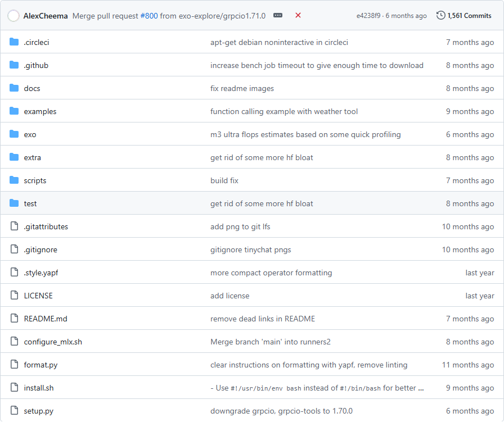Open the README.md file
This screenshot has height=422, width=504.
(x=46, y=319)
